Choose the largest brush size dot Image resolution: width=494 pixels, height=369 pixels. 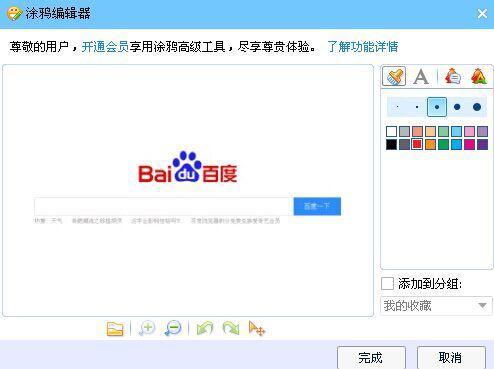(477, 107)
